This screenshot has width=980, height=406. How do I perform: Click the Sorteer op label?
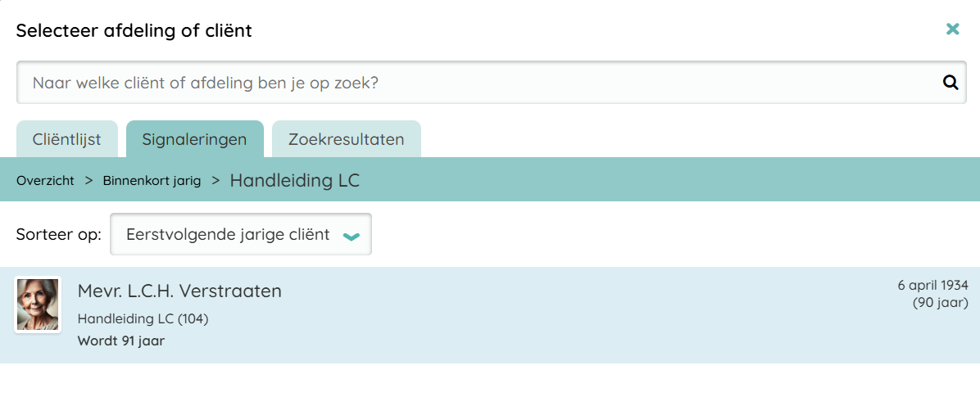tap(58, 235)
